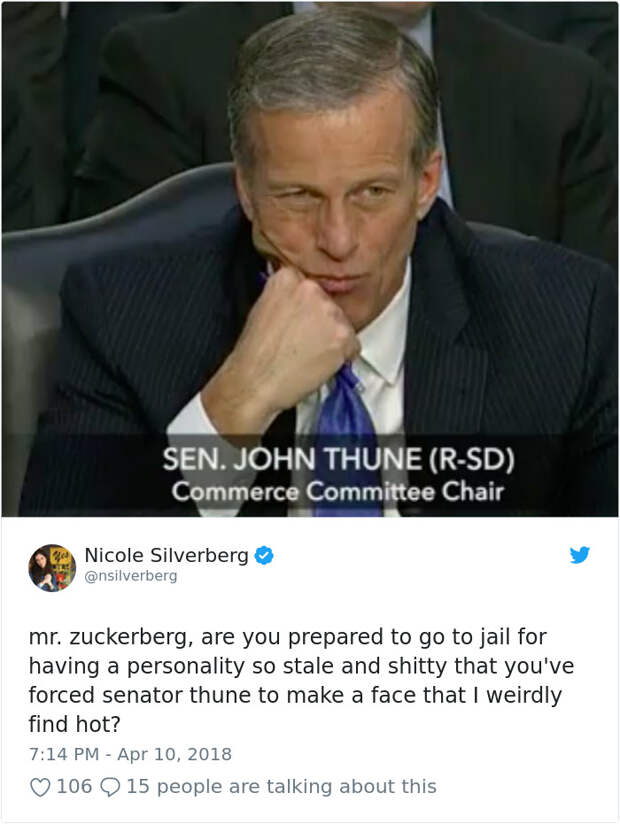
Task: Open the @nsilverberg handle link
Action: (x=131, y=576)
